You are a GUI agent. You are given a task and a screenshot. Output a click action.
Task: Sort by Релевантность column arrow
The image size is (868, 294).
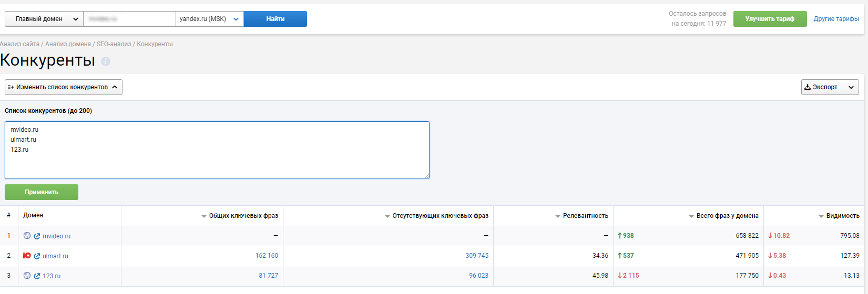coord(558,216)
